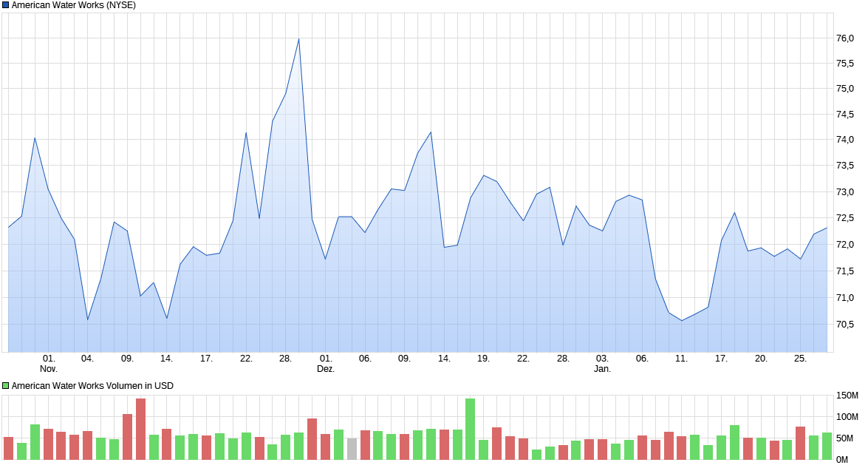The width and height of the screenshot is (868, 468).
Task: Open the 76,0 price axis value
Action: pos(844,36)
